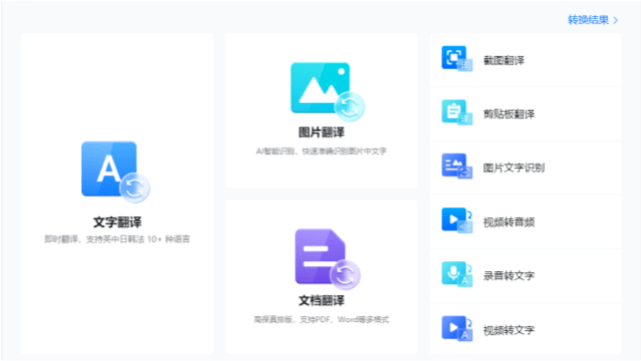Click the 文档翻译 purple document icon
Image resolution: width=641 pixels, height=361 pixels.
point(327,259)
